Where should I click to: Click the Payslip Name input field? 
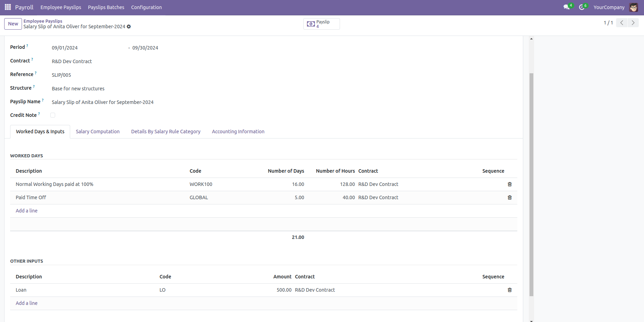[140, 102]
